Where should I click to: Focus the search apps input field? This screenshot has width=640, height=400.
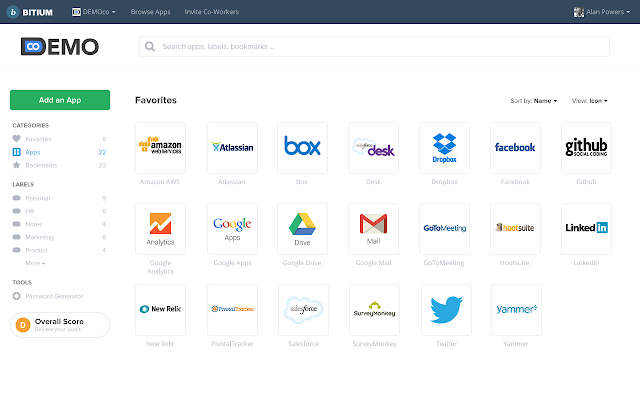coord(374,47)
